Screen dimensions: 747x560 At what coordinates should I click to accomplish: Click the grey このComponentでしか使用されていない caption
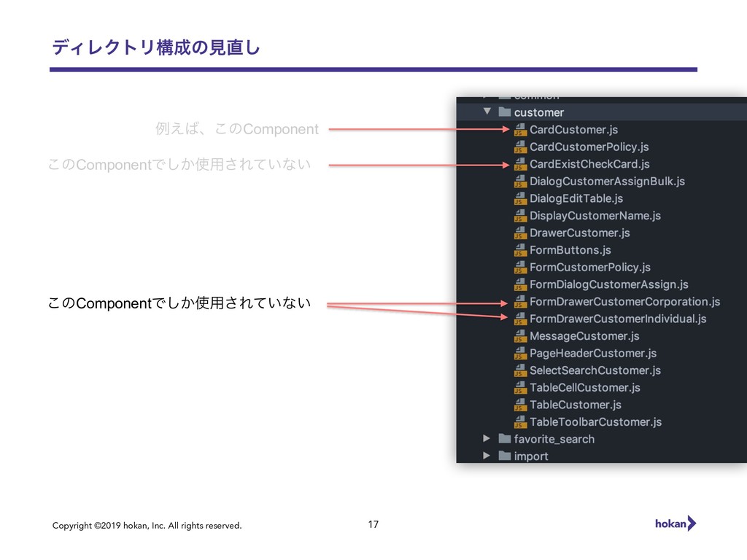pos(179,164)
